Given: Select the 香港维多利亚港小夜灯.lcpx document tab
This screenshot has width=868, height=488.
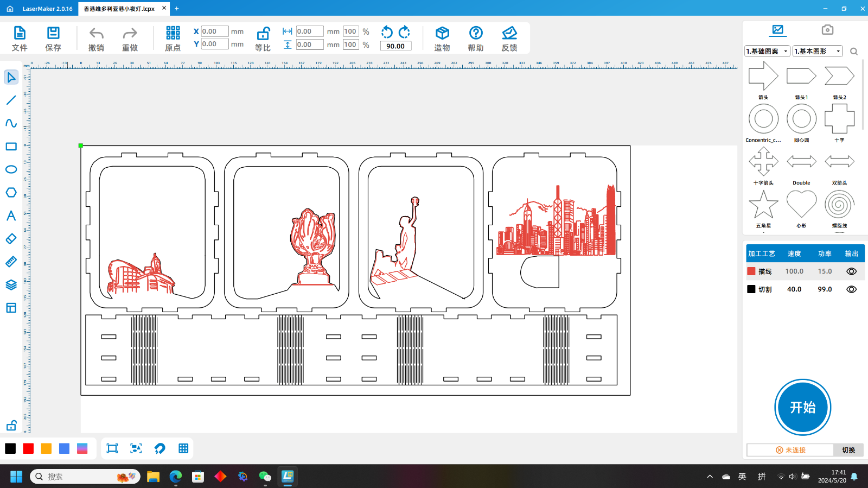Looking at the screenshot, I should pos(119,9).
